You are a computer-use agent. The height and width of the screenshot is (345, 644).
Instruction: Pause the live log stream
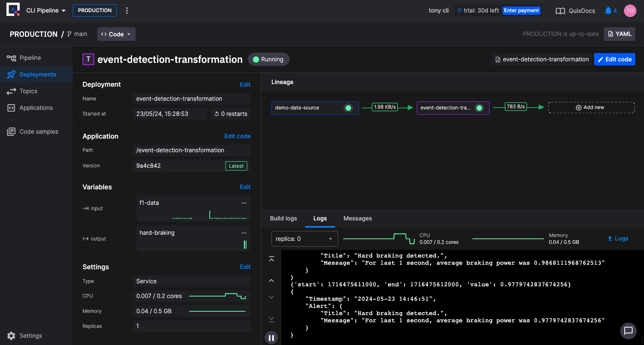(x=271, y=338)
